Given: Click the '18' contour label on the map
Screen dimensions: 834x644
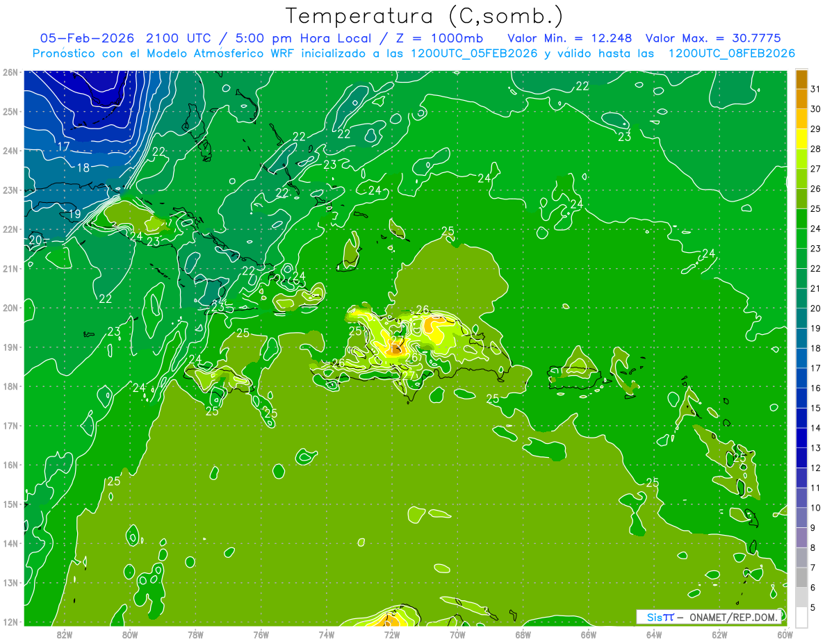Looking at the screenshot, I should coord(83,167).
